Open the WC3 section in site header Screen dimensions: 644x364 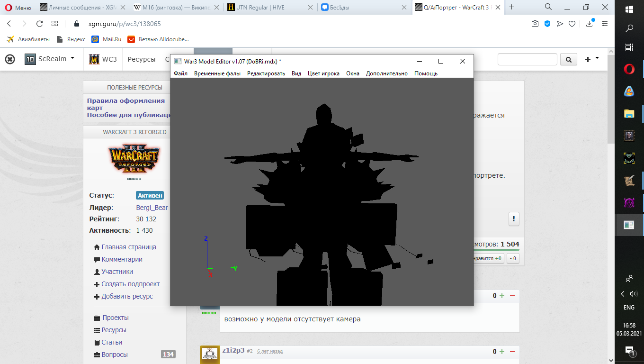[103, 59]
